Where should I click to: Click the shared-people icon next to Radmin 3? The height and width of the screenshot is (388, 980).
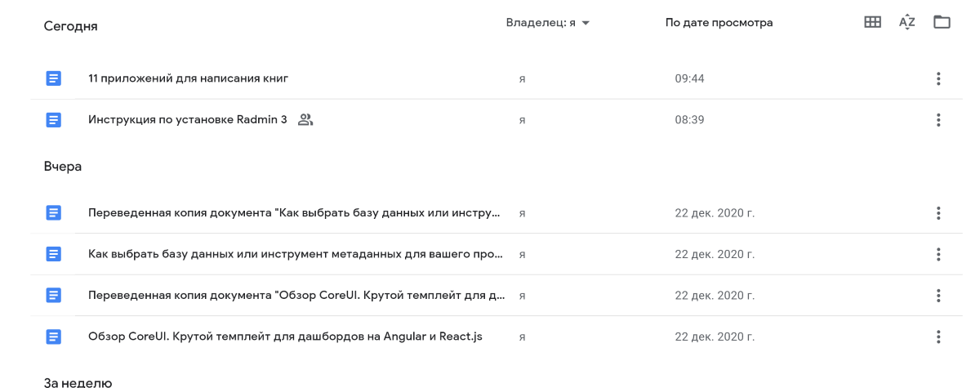[x=305, y=120]
